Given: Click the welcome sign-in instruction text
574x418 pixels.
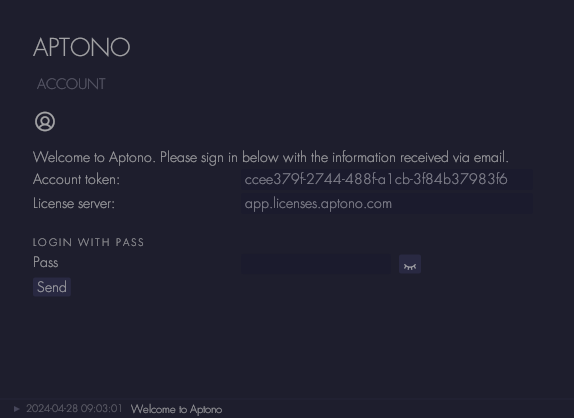Looking at the screenshot, I should click(x=271, y=157).
